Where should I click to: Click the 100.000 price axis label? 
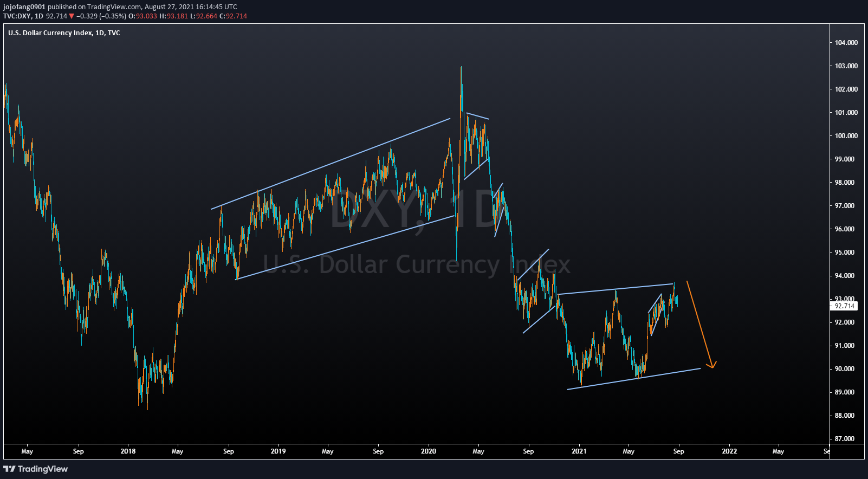[846, 136]
